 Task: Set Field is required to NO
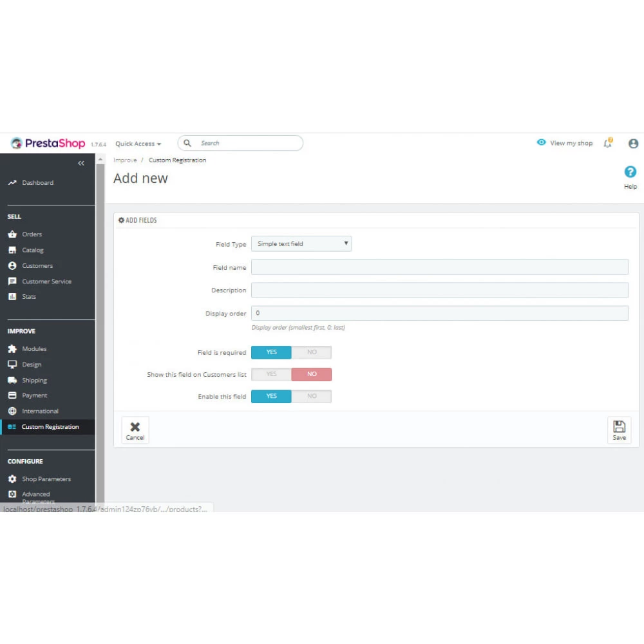(312, 352)
